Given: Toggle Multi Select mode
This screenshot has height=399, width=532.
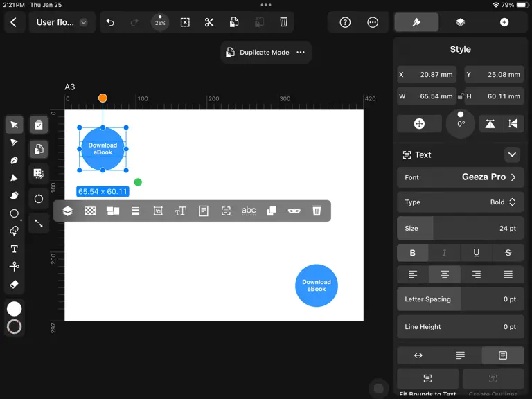Looking at the screenshot, I should pyautogui.click(x=39, y=125).
